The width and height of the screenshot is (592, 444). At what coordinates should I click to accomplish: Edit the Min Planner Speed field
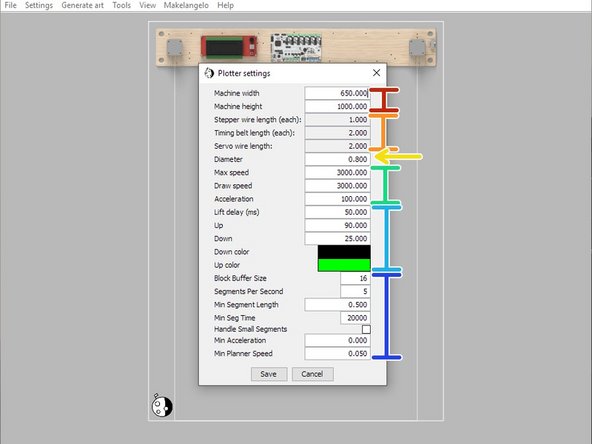tap(337, 354)
